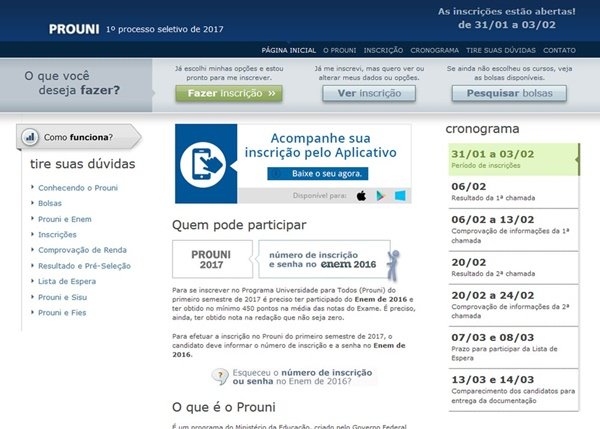Screen dimensions: 600x429
Task: Click the PROUNI logo in header
Action: [x=74, y=28]
